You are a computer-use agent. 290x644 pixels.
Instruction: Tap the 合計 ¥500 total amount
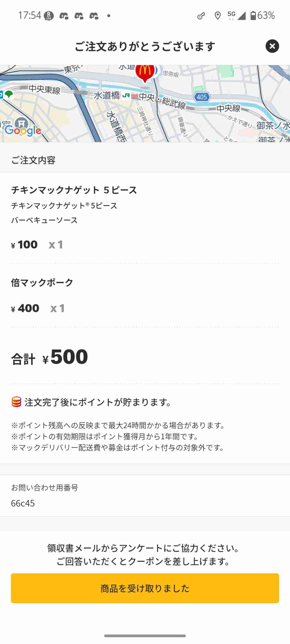pos(50,357)
